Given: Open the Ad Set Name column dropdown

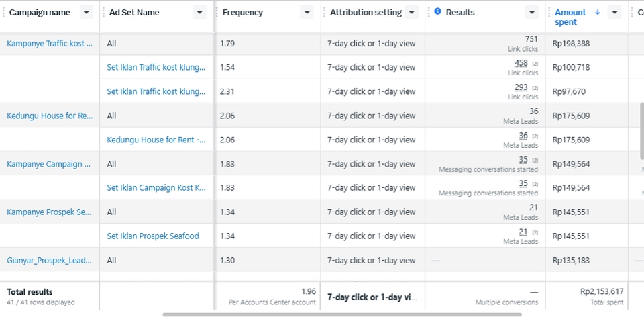Looking at the screenshot, I should coord(199,13).
